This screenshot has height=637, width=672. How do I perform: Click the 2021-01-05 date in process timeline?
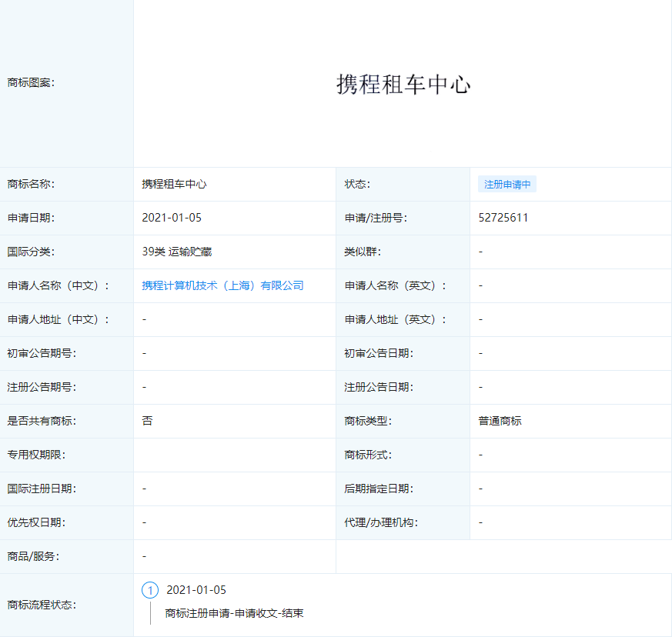coord(196,590)
